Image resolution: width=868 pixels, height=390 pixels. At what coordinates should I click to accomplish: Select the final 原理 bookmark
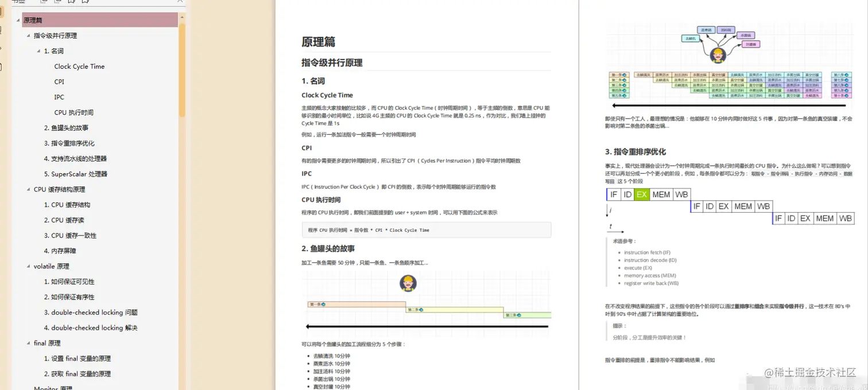tap(47, 343)
